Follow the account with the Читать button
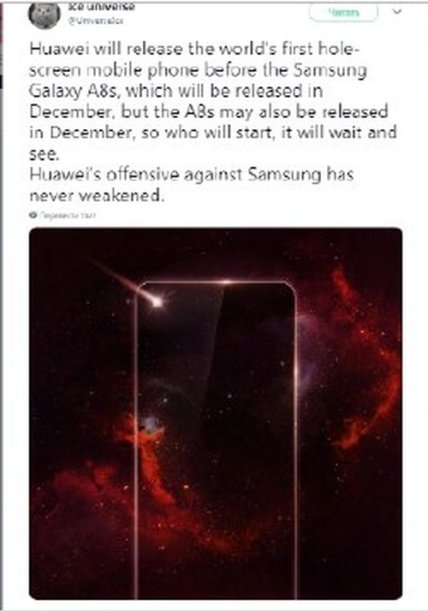The width and height of the screenshot is (428, 612). click(x=343, y=12)
